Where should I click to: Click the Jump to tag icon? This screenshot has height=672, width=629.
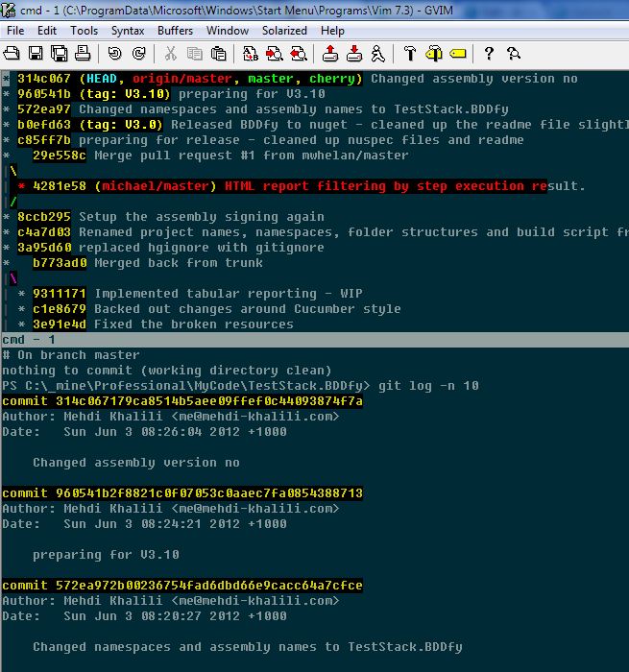458,54
